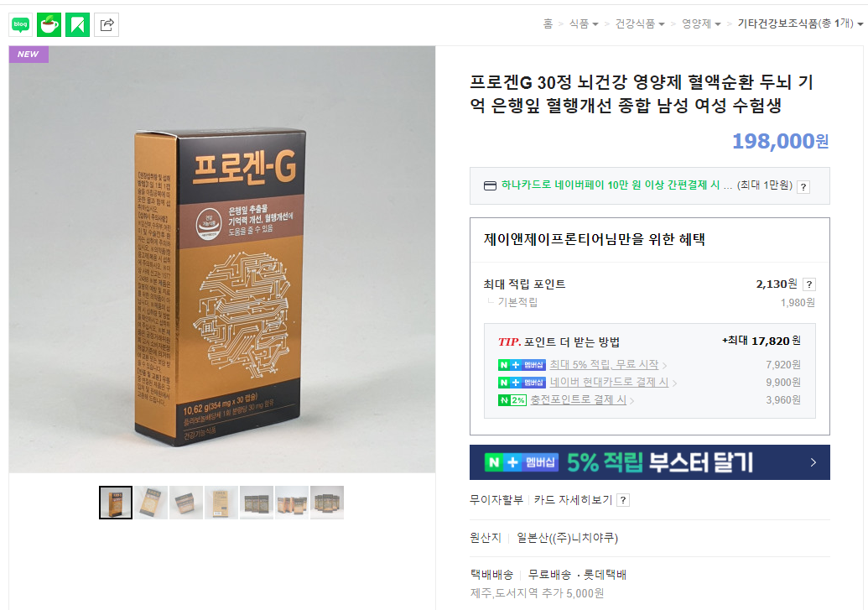868x610 pixels.
Task: Share product to Naver Cafe
Action: click(x=49, y=24)
